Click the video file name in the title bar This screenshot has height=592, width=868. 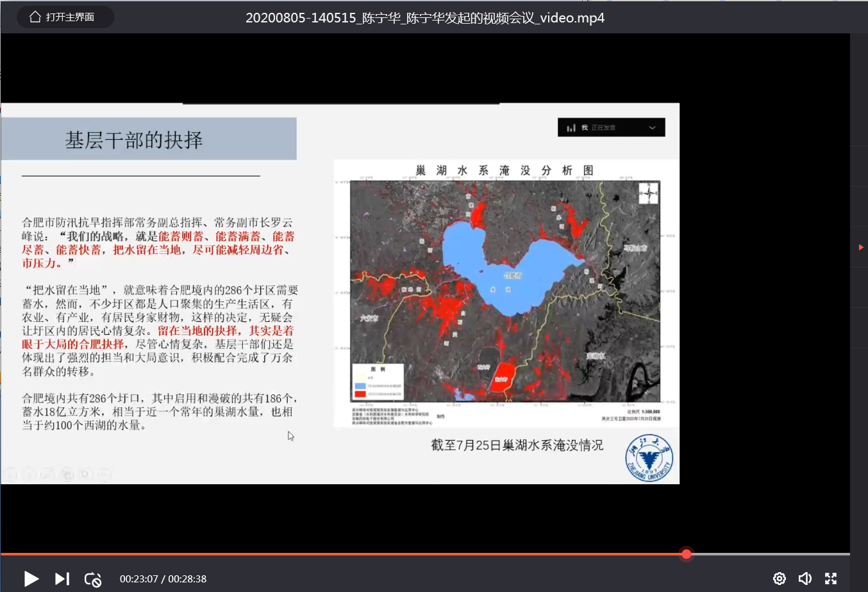tap(424, 18)
